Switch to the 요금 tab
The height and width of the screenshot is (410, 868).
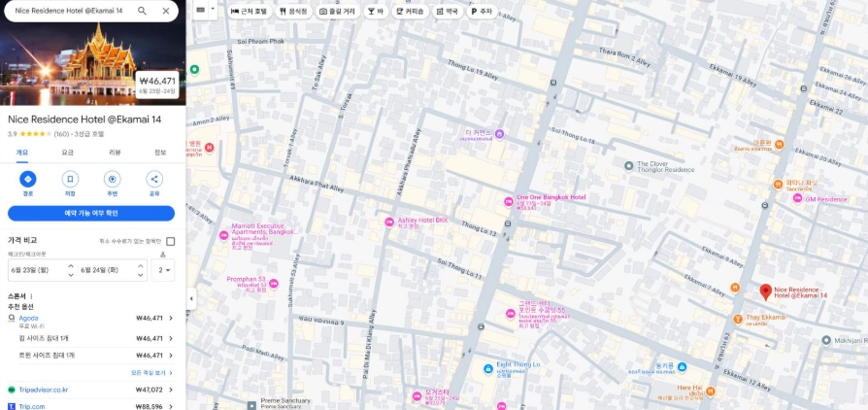point(68,153)
